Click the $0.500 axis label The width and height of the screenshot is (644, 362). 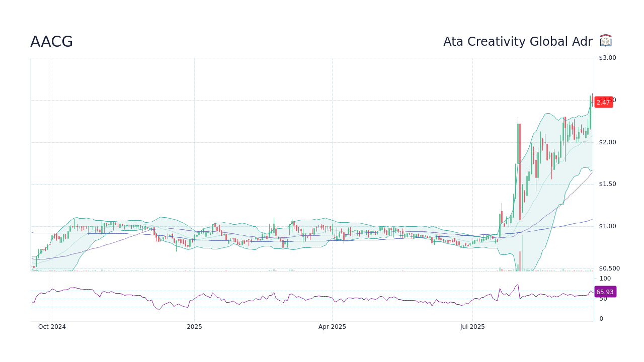coord(609,268)
